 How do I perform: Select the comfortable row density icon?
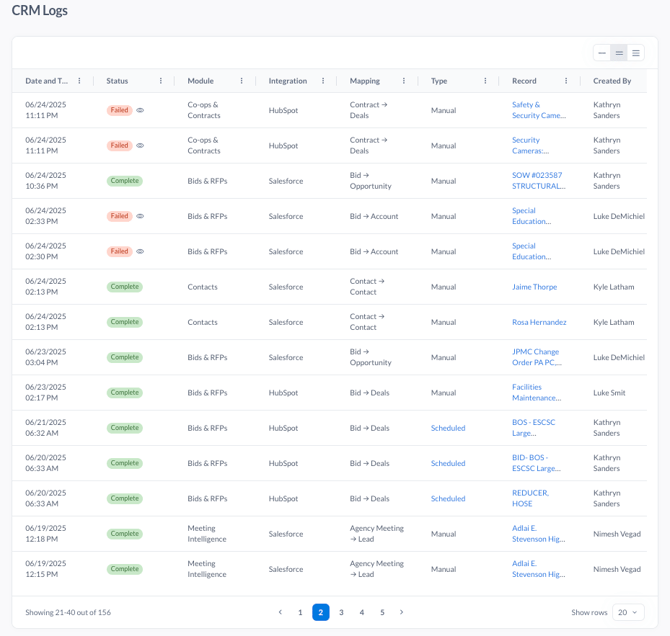tap(636, 53)
